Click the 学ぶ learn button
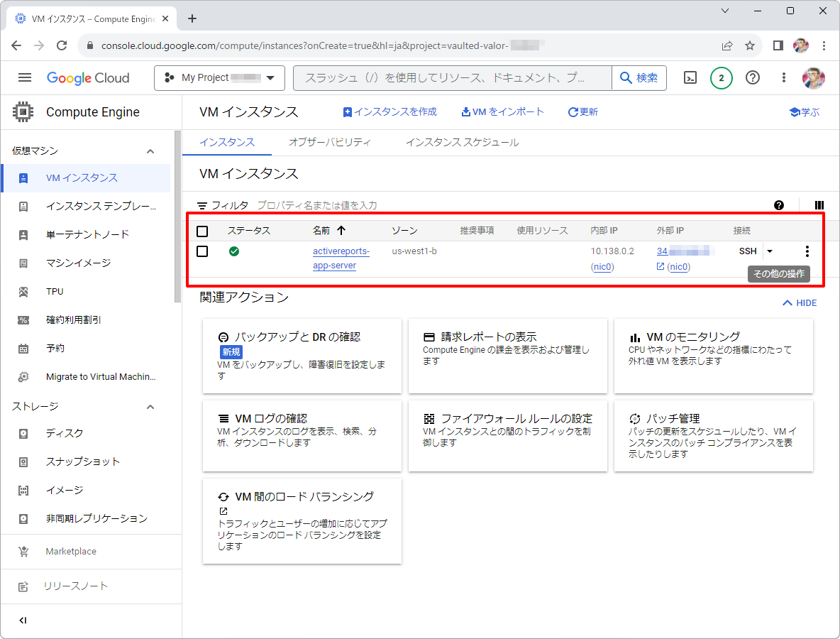 805,112
